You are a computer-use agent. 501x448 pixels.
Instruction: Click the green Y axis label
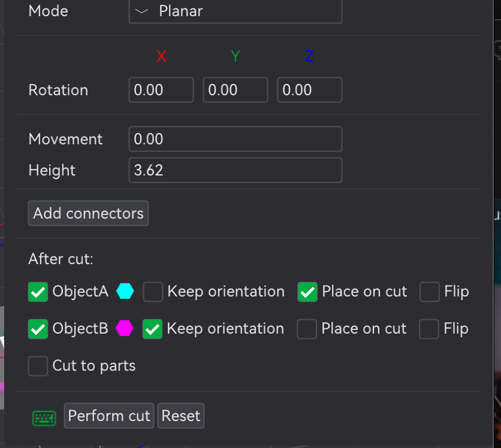click(x=235, y=56)
